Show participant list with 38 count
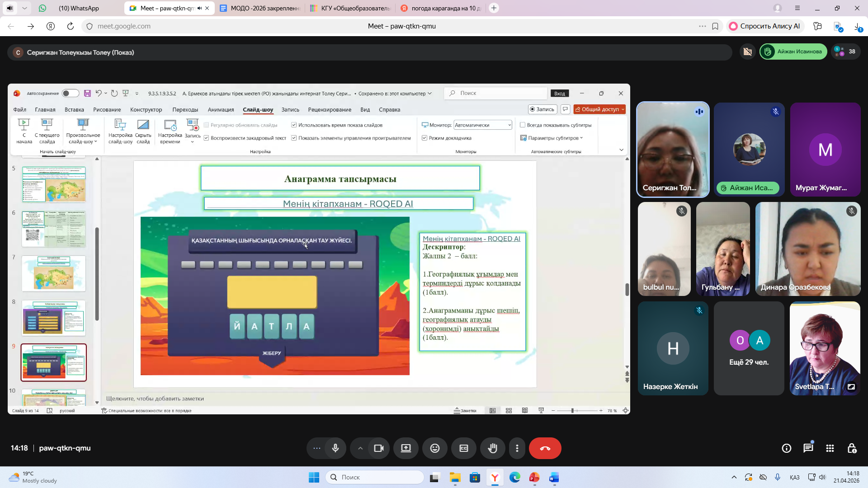 [845, 52]
